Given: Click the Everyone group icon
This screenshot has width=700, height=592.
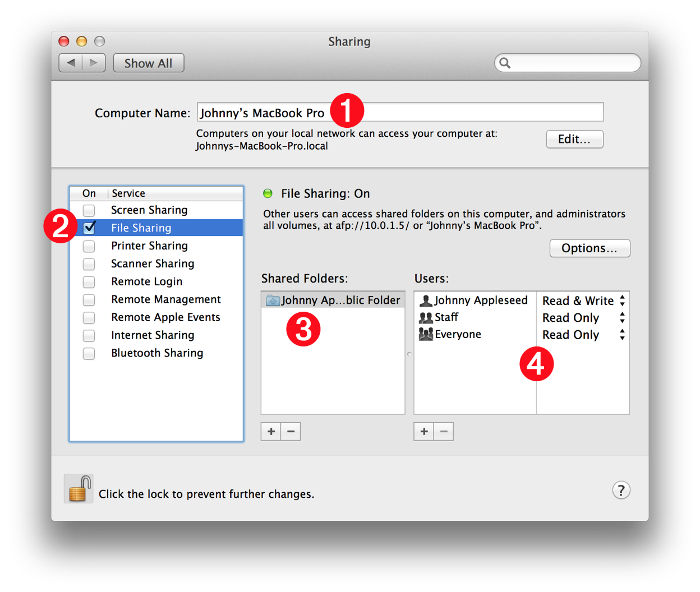Looking at the screenshot, I should coord(426,334).
